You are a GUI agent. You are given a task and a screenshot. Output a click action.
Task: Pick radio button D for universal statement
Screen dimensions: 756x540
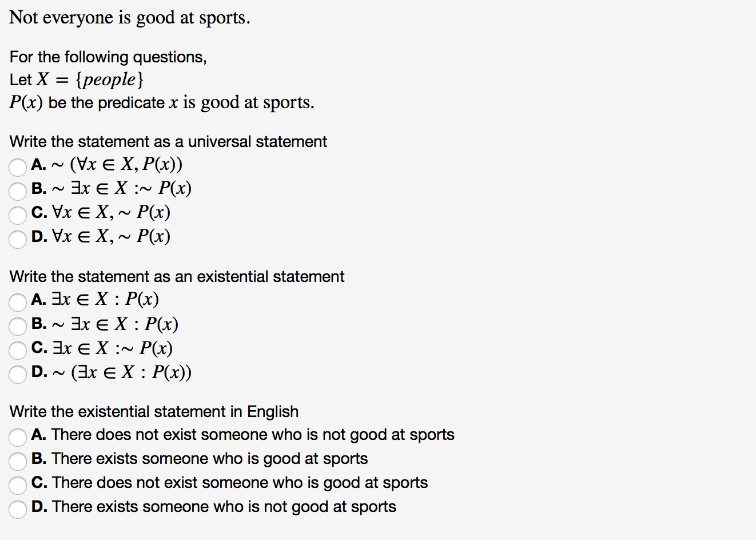[18, 239]
